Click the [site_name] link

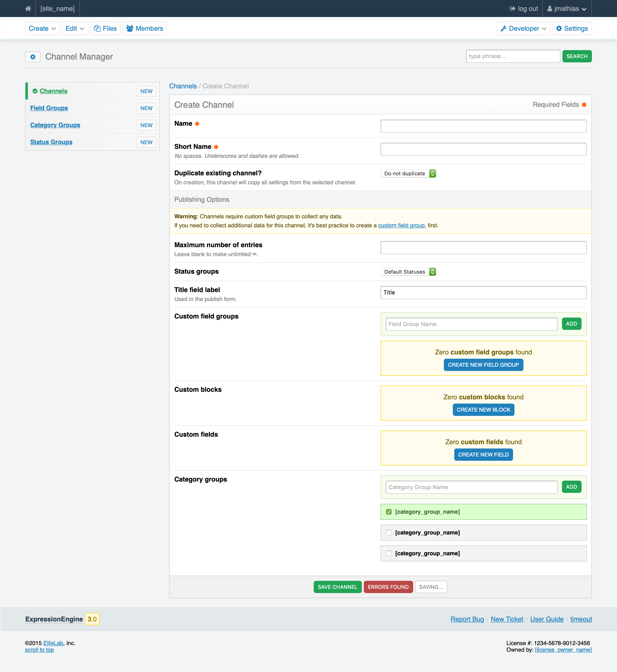pyautogui.click(x=57, y=9)
